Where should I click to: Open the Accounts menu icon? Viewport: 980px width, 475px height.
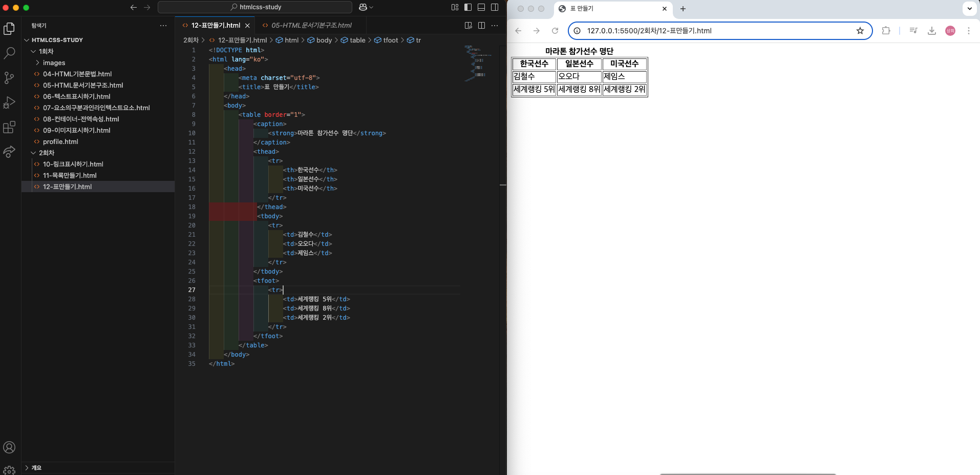click(9, 447)
